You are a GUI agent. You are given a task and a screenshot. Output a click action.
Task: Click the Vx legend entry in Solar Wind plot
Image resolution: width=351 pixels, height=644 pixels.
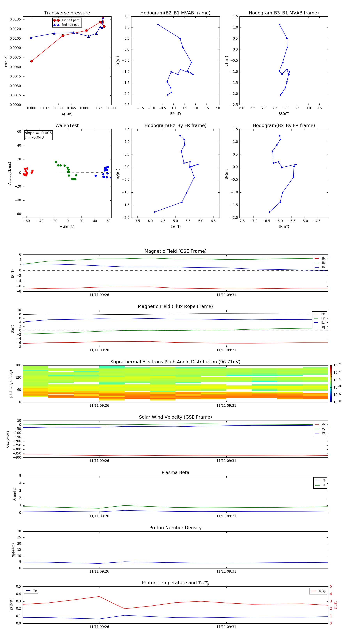pos(320,425)
